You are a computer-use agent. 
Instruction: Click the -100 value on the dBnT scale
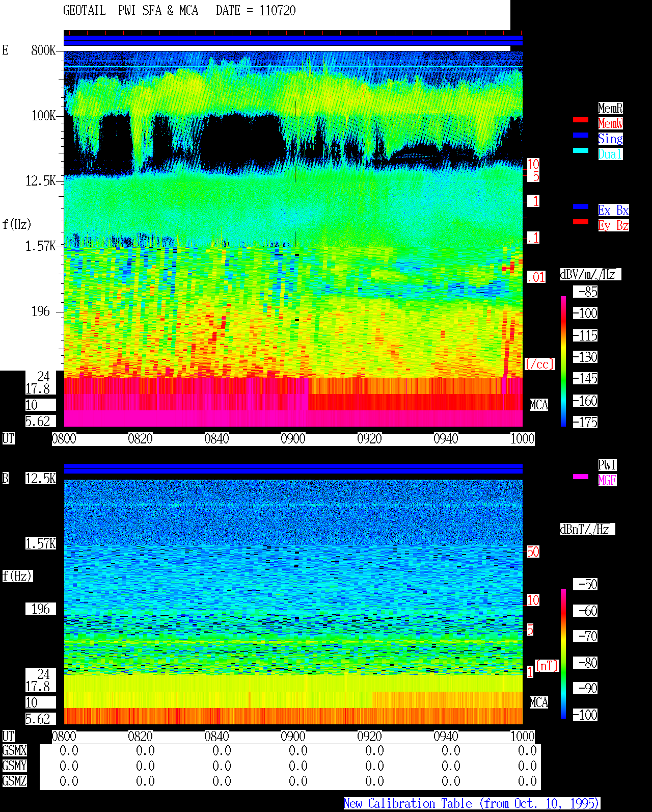tap(586, 715)
